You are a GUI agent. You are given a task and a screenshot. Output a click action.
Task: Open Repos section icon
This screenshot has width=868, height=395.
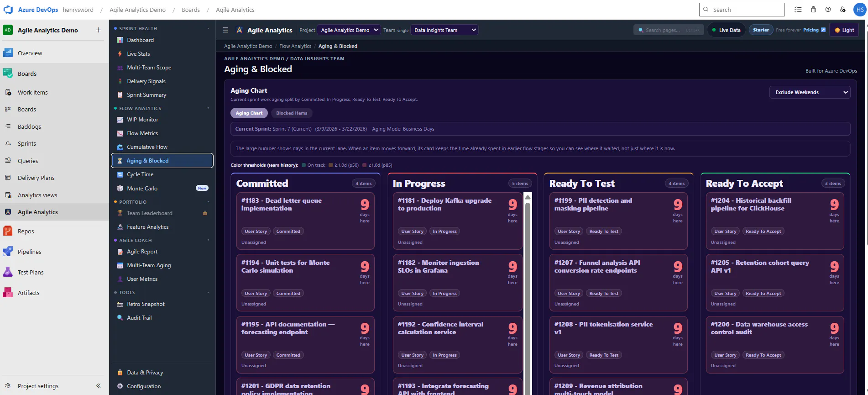click(8, 231)
